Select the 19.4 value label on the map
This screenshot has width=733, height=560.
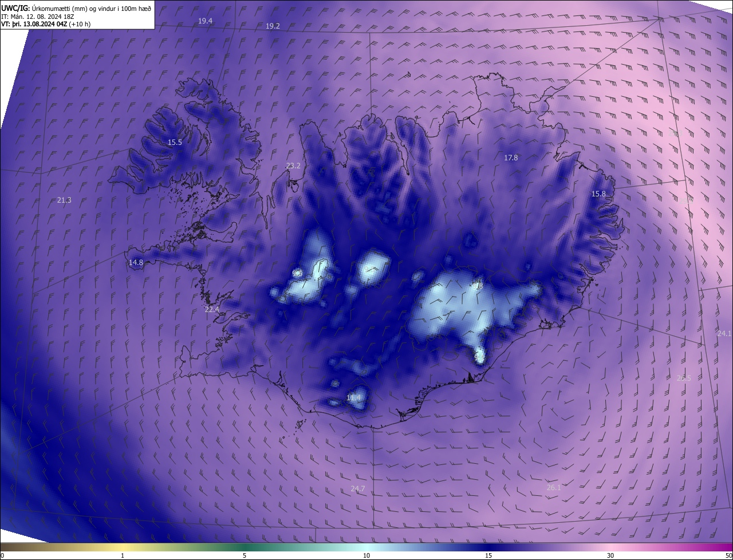point(205,21)
